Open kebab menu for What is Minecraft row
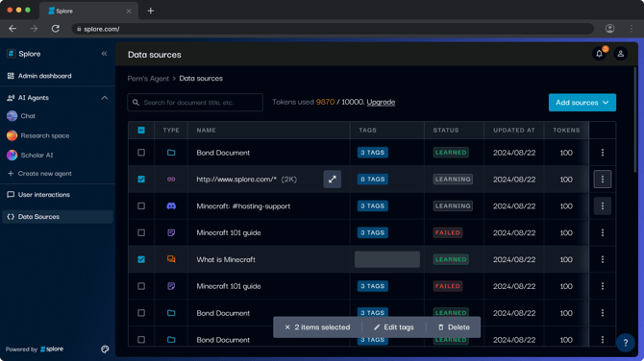644x361 pixels. coord(603,259)
